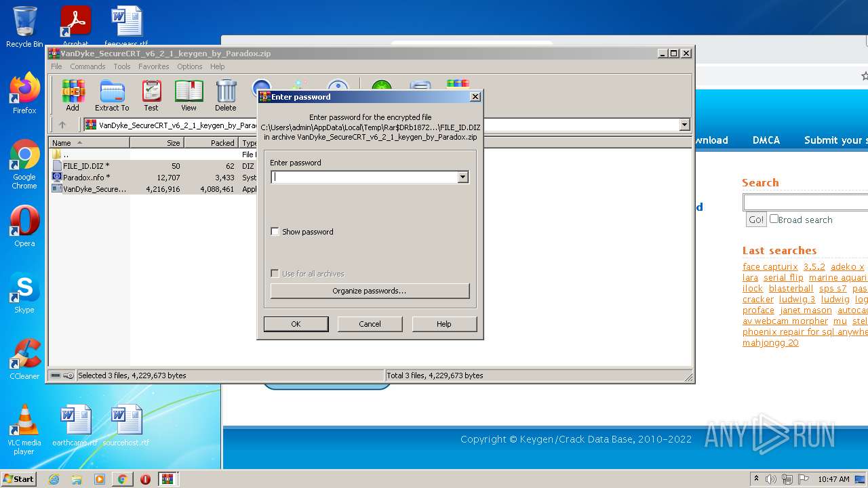Screen dimensions: 868x488
Task: Sort file list by Packed column
Action: 211,143
